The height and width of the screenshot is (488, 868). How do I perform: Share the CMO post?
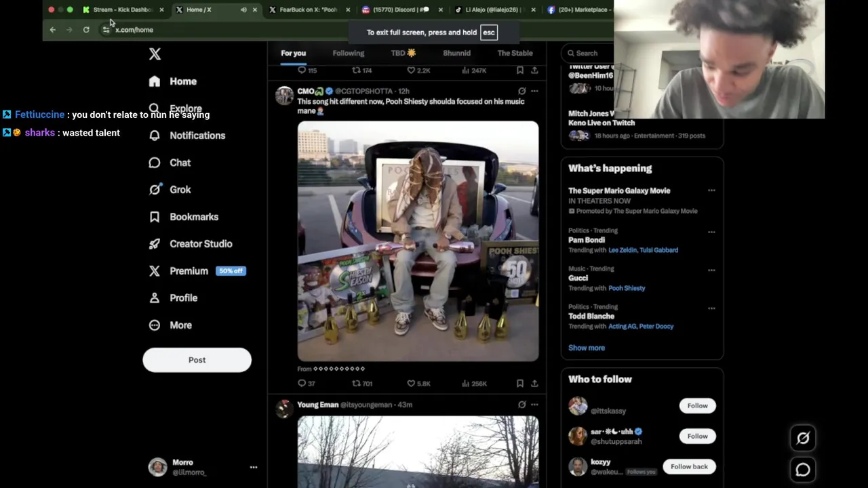pyautogui.click(x=534, y=384)
